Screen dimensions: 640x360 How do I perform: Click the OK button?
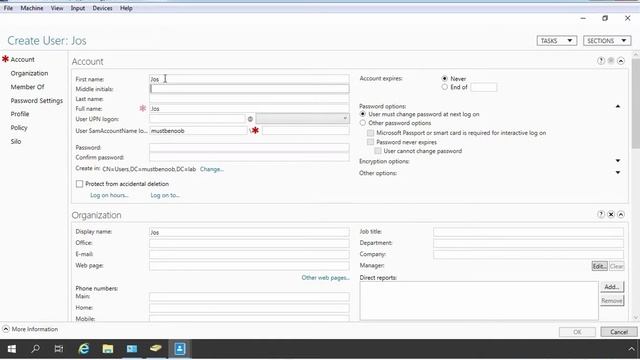click(x=577, y=332)
